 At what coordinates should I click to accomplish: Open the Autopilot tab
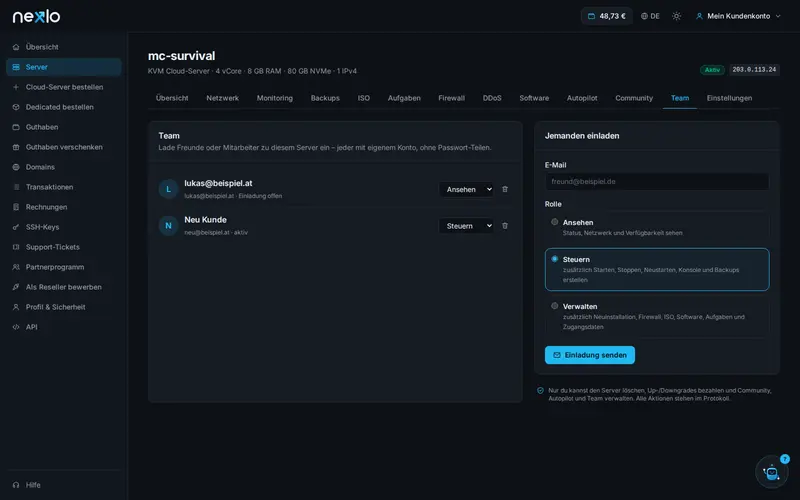(x=582, y=98)
